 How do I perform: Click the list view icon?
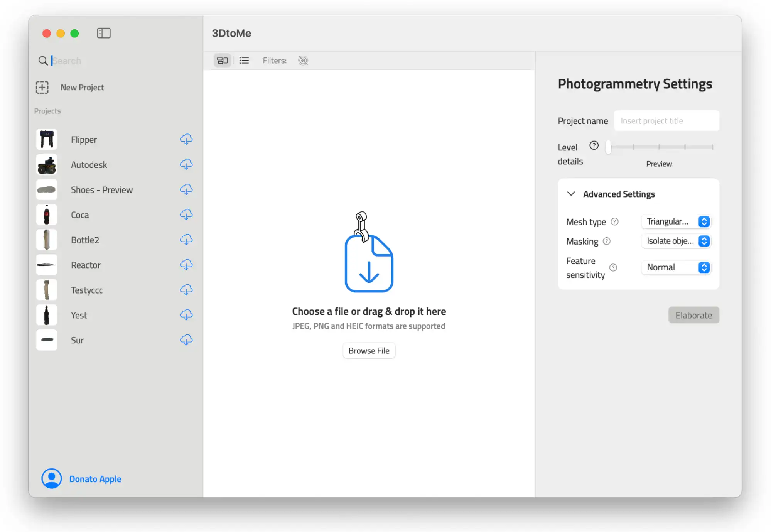[x=244, y=60]
